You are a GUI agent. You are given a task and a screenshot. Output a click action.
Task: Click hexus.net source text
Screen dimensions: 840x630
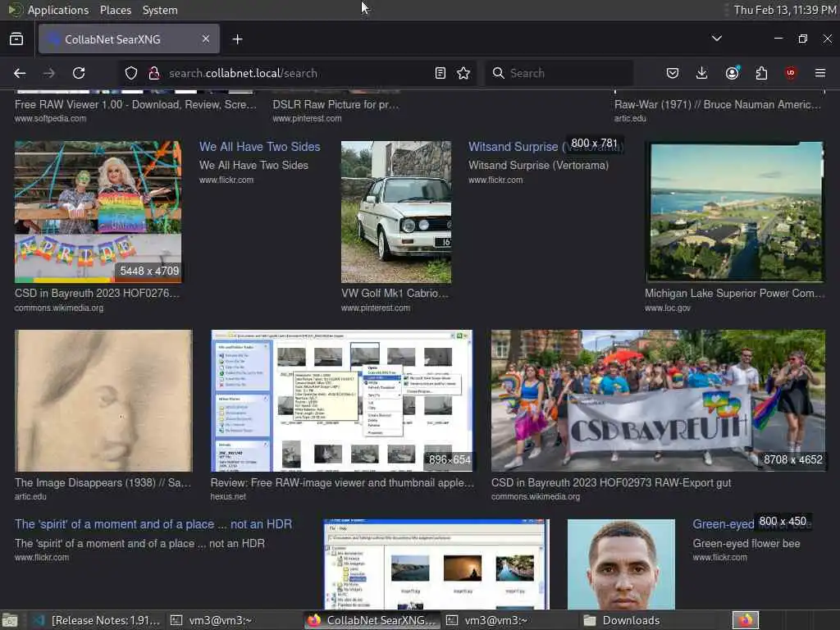[228, 496]
